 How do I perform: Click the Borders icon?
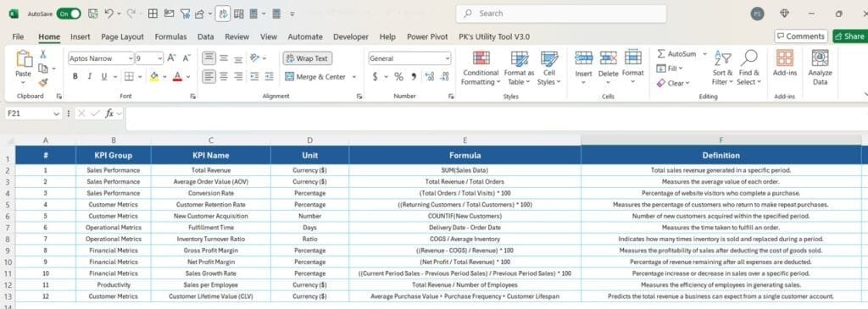[x=129, y=77]
